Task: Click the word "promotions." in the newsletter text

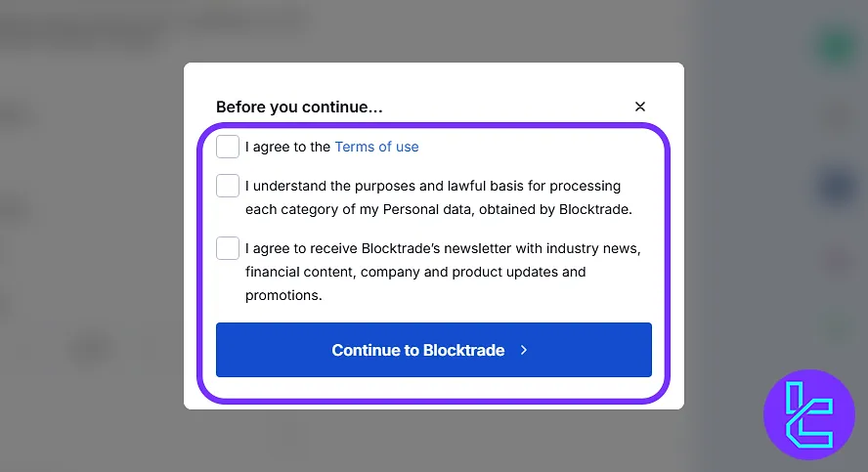Action: [x=283, y=295]
